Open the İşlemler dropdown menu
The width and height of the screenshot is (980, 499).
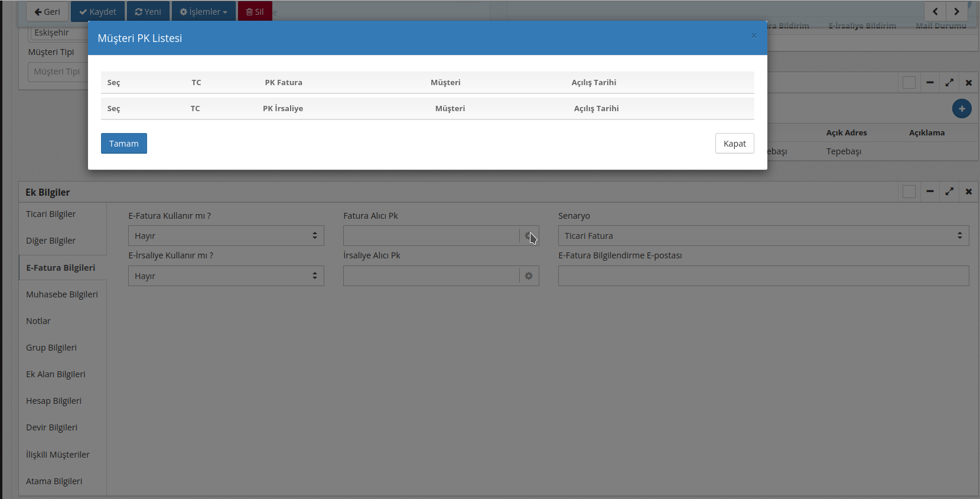pos(203,12)
